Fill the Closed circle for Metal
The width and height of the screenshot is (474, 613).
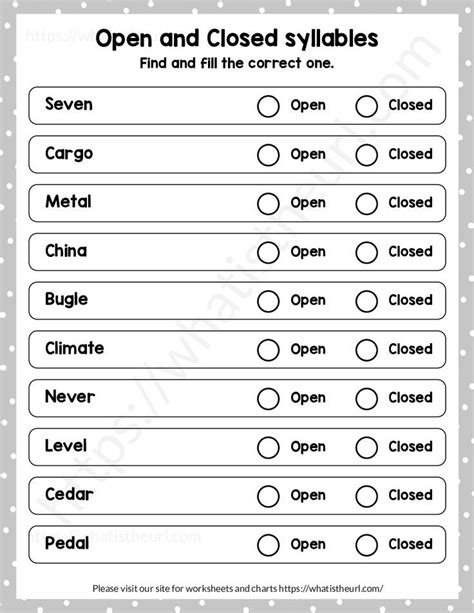click(366, 204)
